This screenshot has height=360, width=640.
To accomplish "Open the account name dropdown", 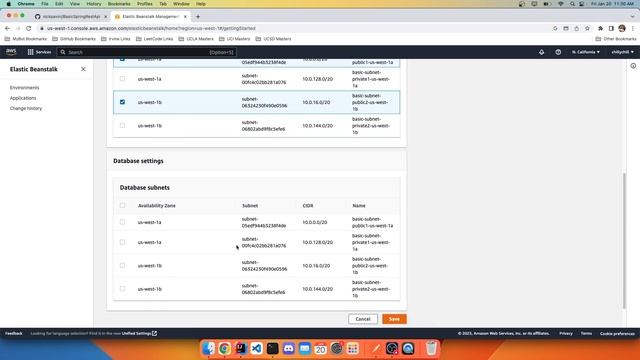I will pyautogui.click(x=622, y=52).
